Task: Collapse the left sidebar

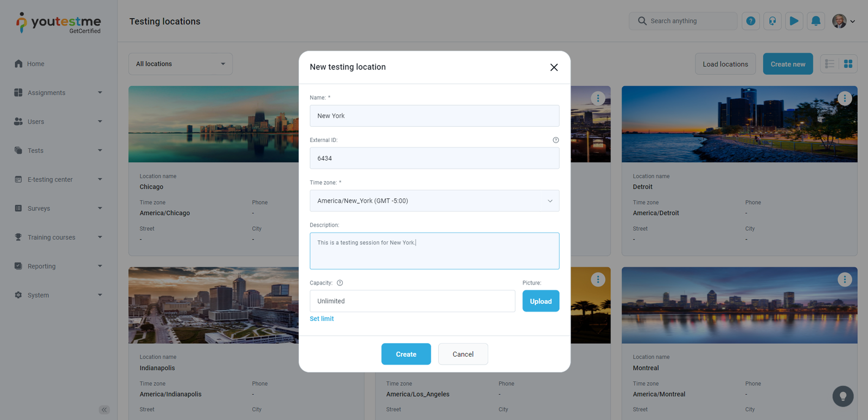Action: tap(104, 410)
